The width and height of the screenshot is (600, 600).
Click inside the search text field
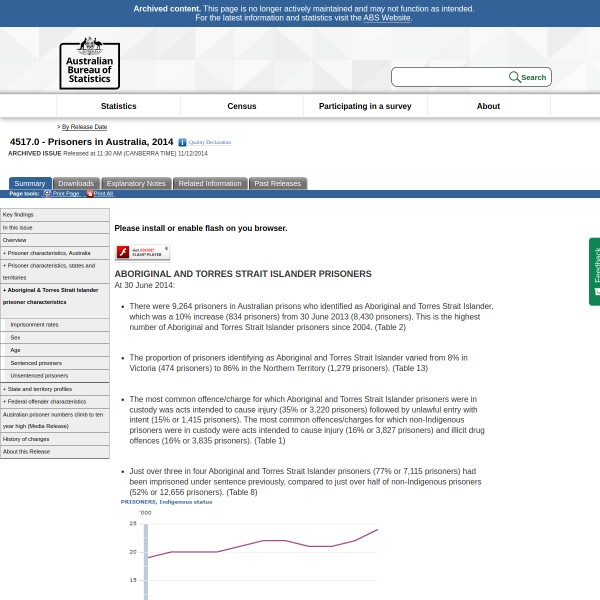(449, 77)
